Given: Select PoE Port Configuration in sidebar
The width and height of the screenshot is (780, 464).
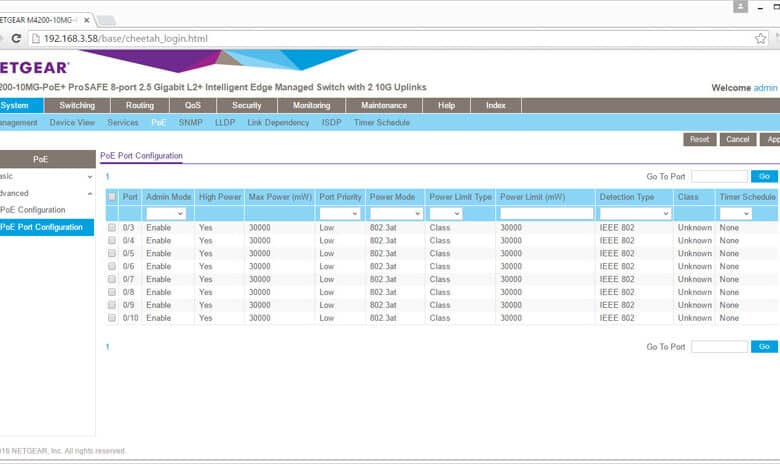Looking at the screenshot, I should click(x=47, y=227).
